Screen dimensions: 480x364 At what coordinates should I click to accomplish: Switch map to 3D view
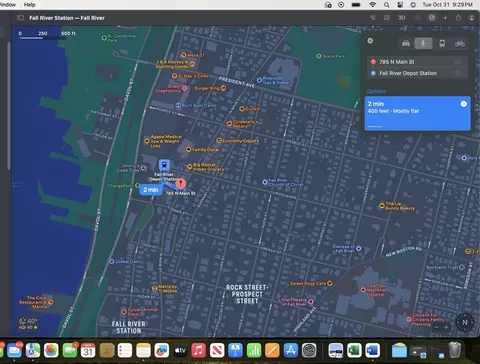coord(402,18)
